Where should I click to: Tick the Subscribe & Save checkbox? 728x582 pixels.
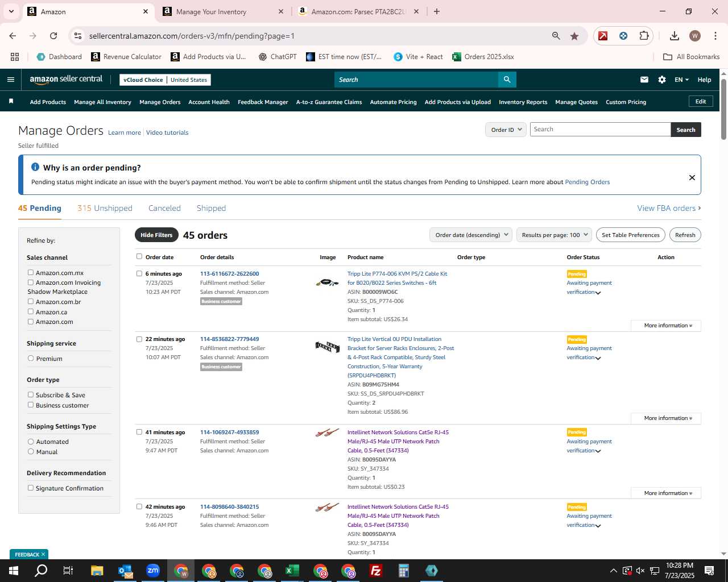pos(31,394)
